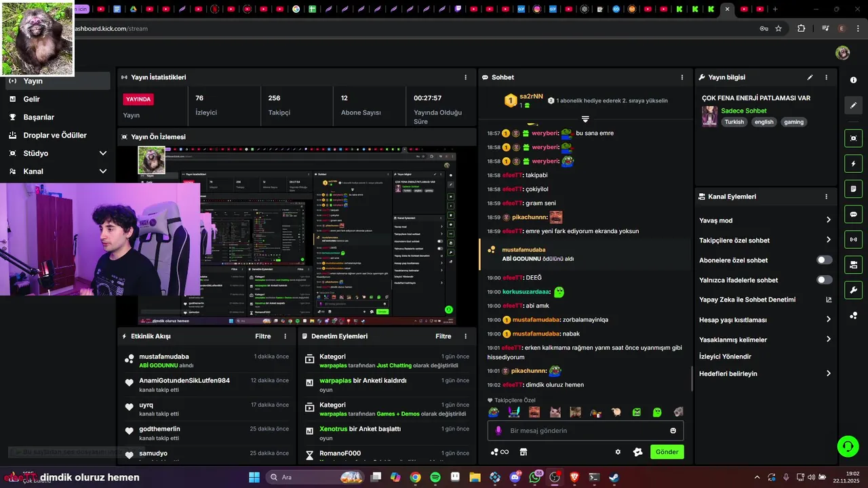This screenshot has height=488, width=868.
Task: Expand Yavaş mod options
Action: 829,220
